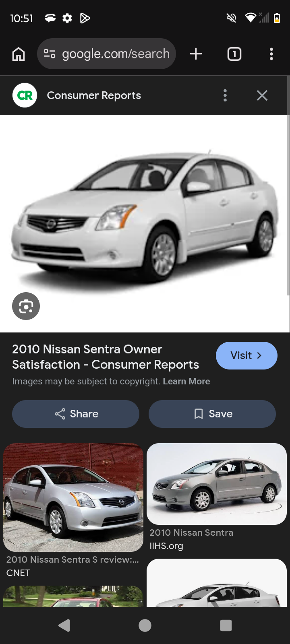Tap the Android back navigation button
The width and height of the screenshot is (290, 644).
point(64,625)
